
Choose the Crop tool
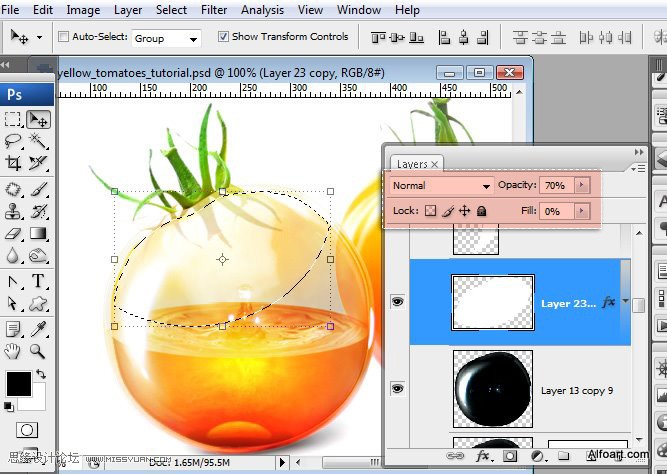point(13,163)
